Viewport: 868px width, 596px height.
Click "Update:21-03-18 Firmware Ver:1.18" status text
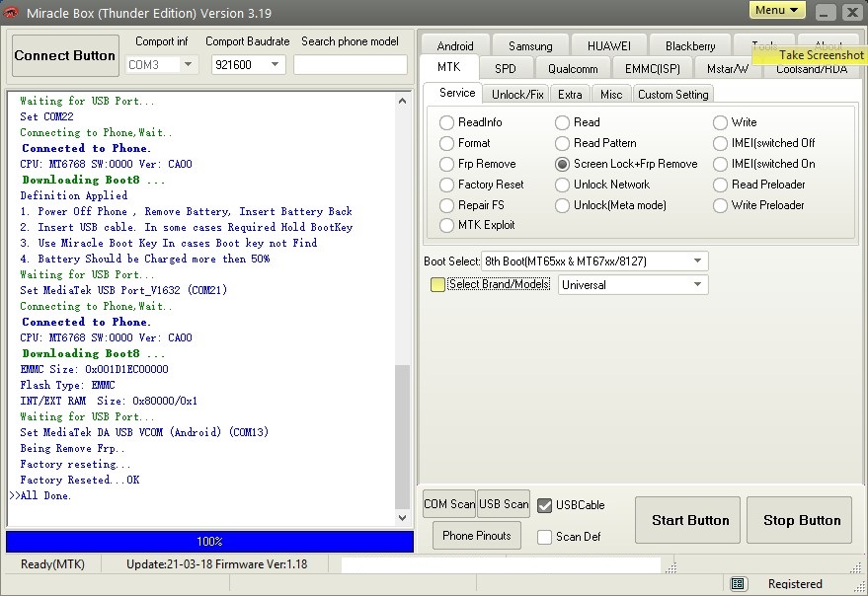click(x=216, y=564)
